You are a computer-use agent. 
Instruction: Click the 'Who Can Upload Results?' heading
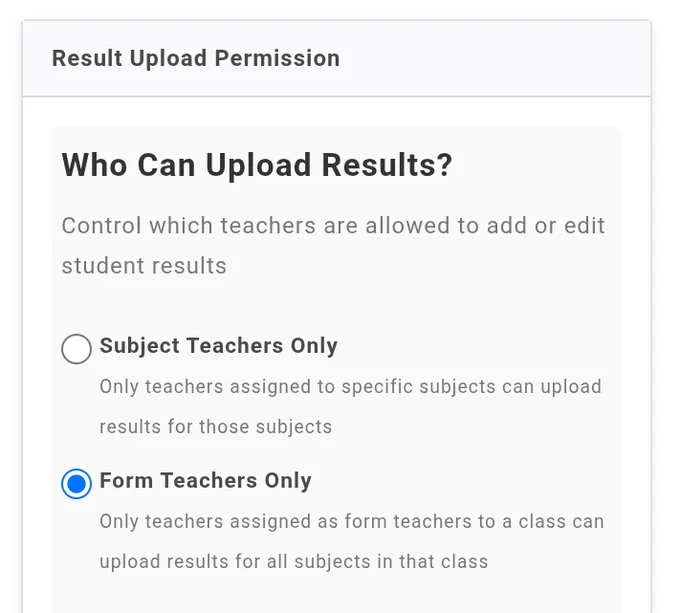point(257,166)
